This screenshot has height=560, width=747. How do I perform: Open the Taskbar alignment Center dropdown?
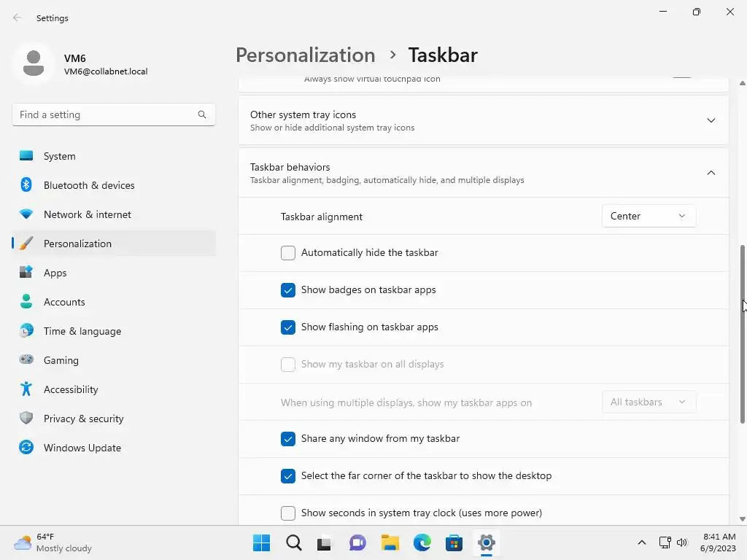pos(649,216)
